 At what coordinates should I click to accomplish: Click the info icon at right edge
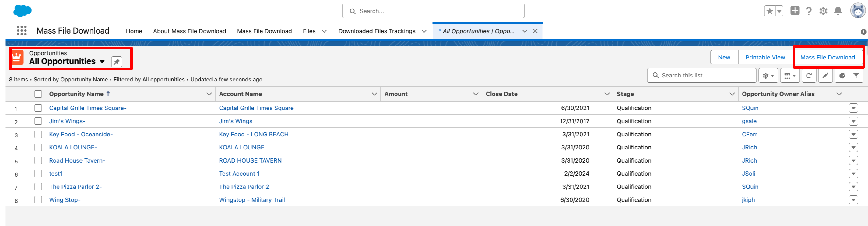863,32
